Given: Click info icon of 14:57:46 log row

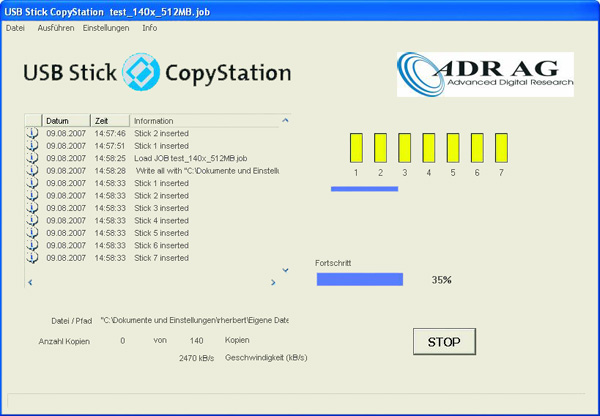Looking at the screenshot, I should click(33, 133).
